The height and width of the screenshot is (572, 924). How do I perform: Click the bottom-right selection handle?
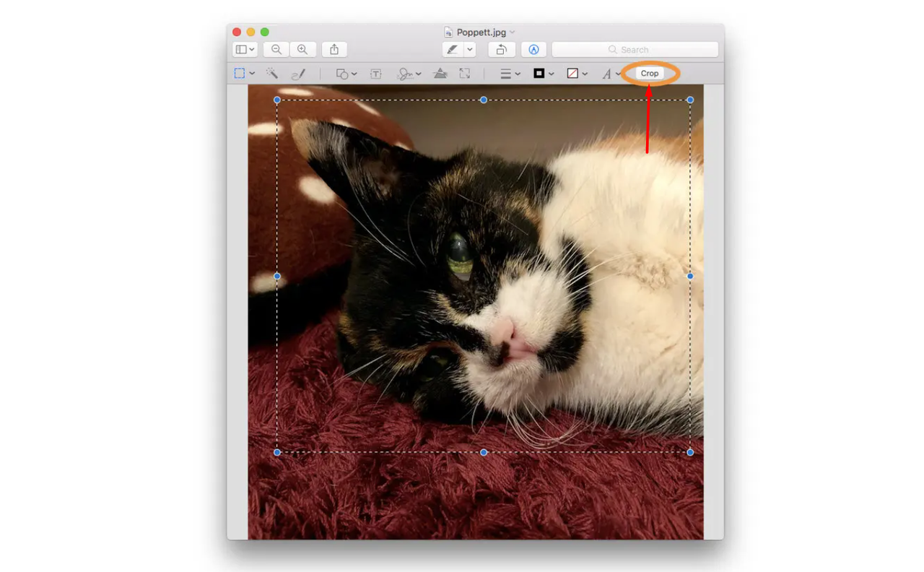[690, 452]
